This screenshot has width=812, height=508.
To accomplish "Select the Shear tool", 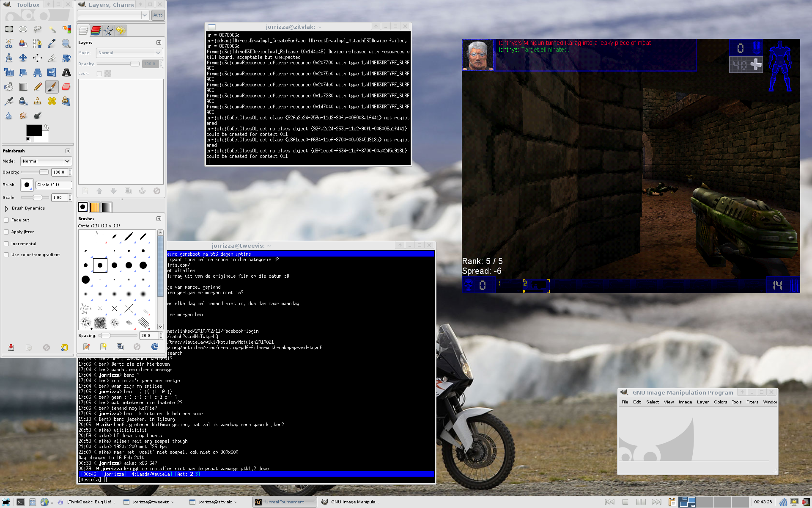I will (23, 72).
